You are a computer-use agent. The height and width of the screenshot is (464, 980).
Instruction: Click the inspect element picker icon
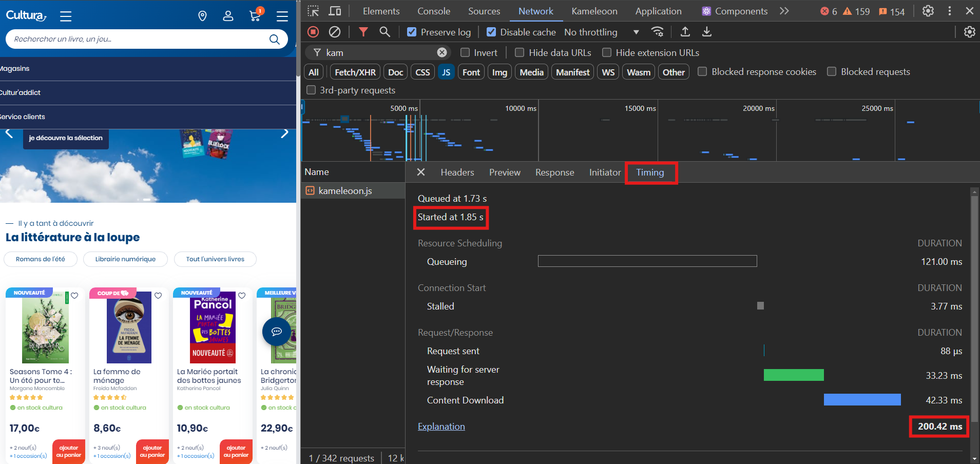click(313, 11)
